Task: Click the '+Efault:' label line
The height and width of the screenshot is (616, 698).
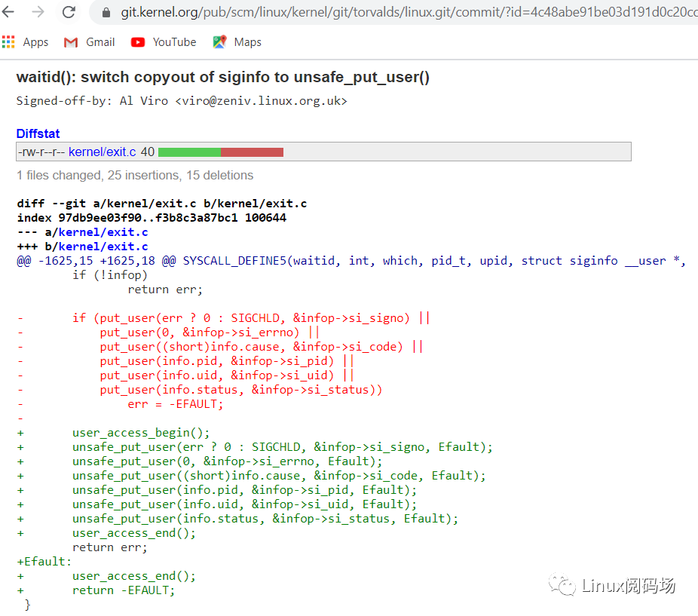Action: coord(44,562)
